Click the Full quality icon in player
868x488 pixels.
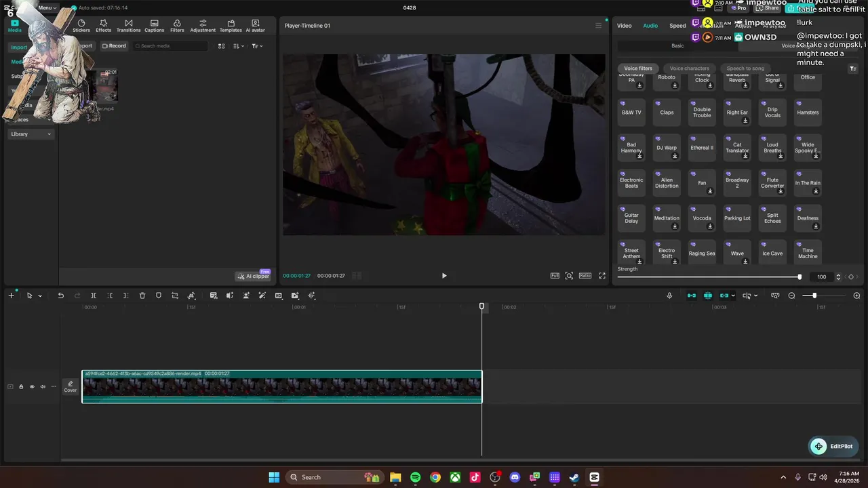[555, 276]
